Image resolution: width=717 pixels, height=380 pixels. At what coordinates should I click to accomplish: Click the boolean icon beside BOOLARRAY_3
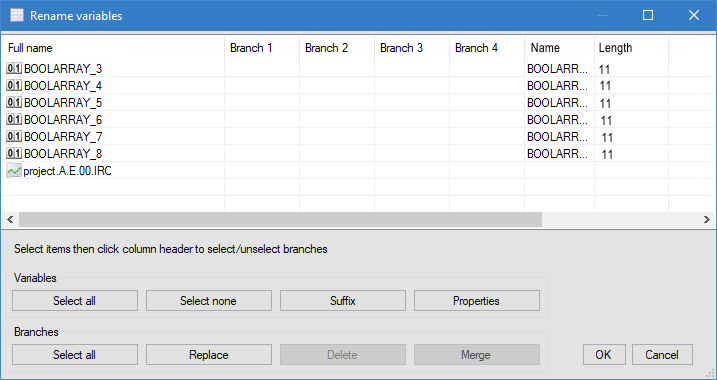coord(14,69)
